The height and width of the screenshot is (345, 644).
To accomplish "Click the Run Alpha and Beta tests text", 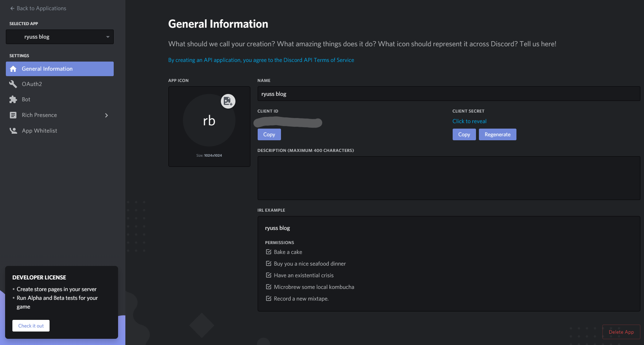I will [57, 302].
